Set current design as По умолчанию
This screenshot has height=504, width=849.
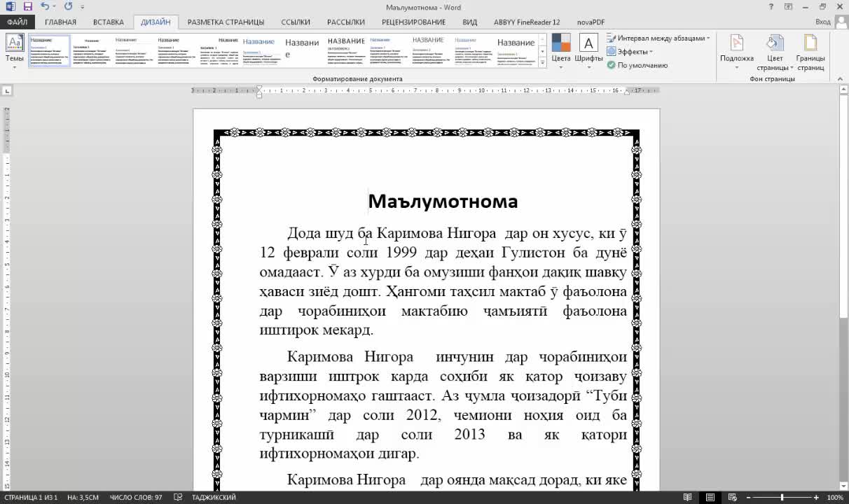pos(637,65)
